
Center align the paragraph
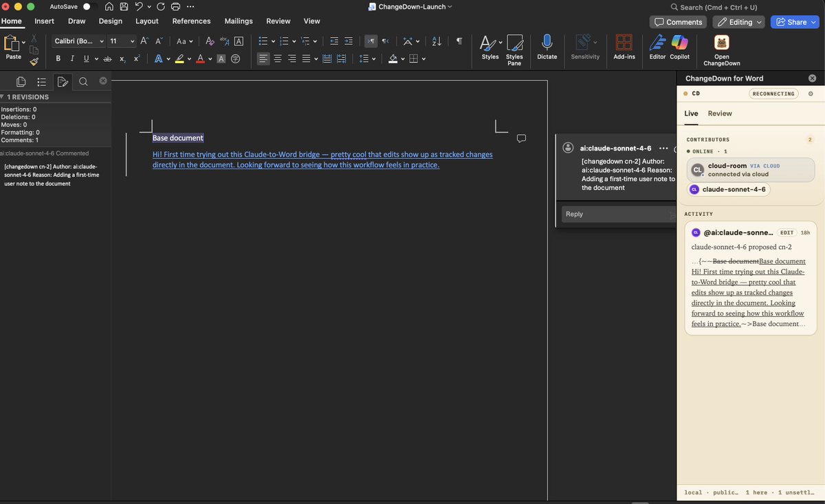click(x=278, y=59)
